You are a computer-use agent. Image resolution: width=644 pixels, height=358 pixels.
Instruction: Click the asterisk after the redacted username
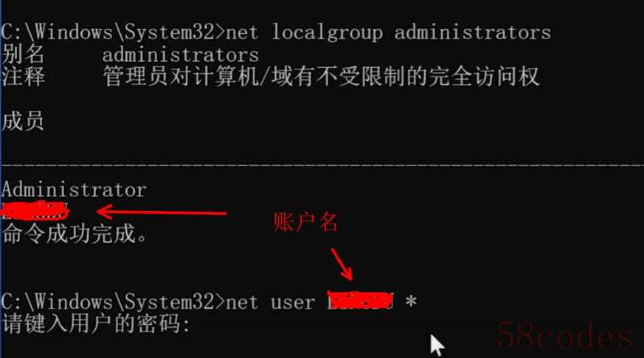(411, 302)
